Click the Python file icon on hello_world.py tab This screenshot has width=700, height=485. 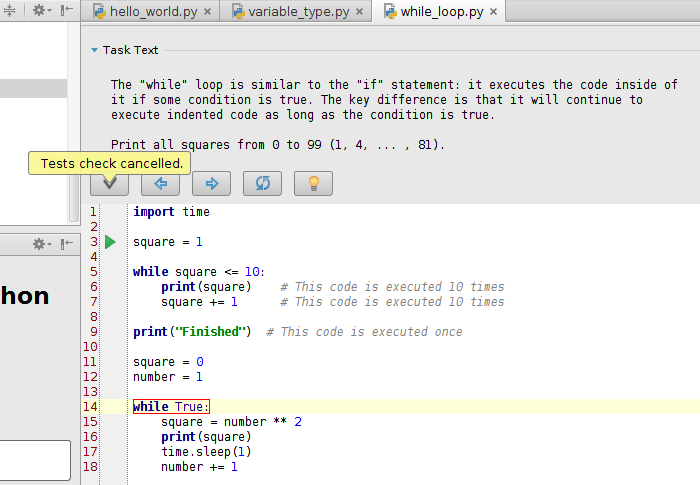click(x=99, y=11)
